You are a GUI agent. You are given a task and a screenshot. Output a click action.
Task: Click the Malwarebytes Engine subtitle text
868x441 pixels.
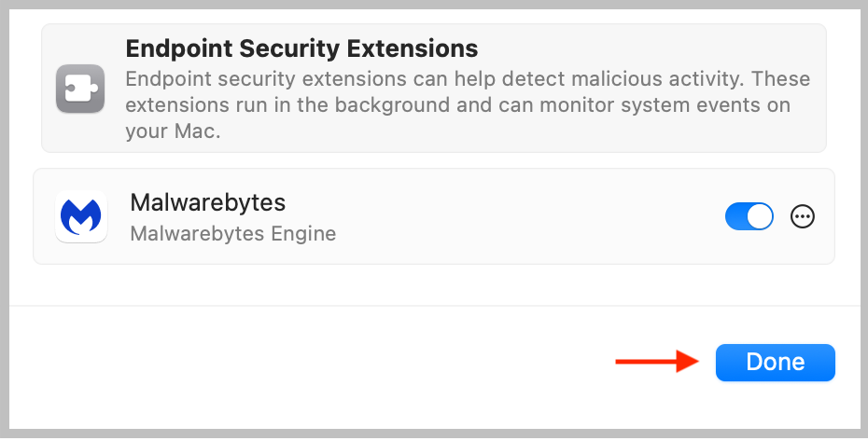click(232, 233)
